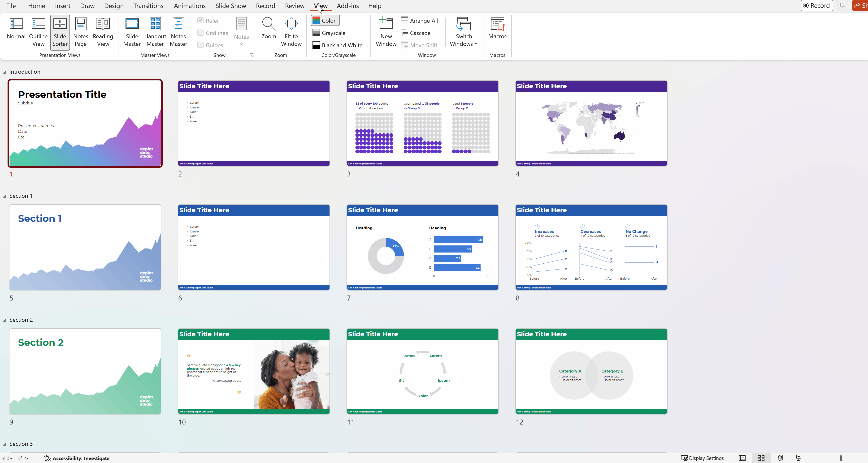The image size is (868, 463).
Task: Switch to Reading View in status bar
Action: [x=779, y=458]
